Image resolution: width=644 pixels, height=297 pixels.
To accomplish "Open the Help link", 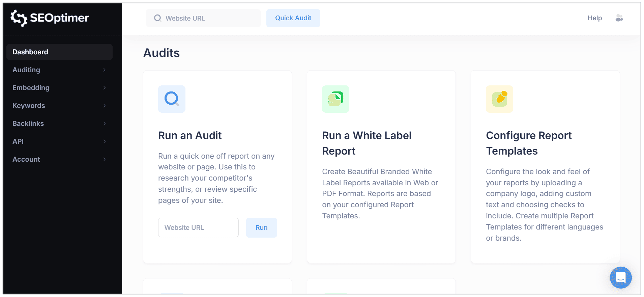I will point(594,18).
